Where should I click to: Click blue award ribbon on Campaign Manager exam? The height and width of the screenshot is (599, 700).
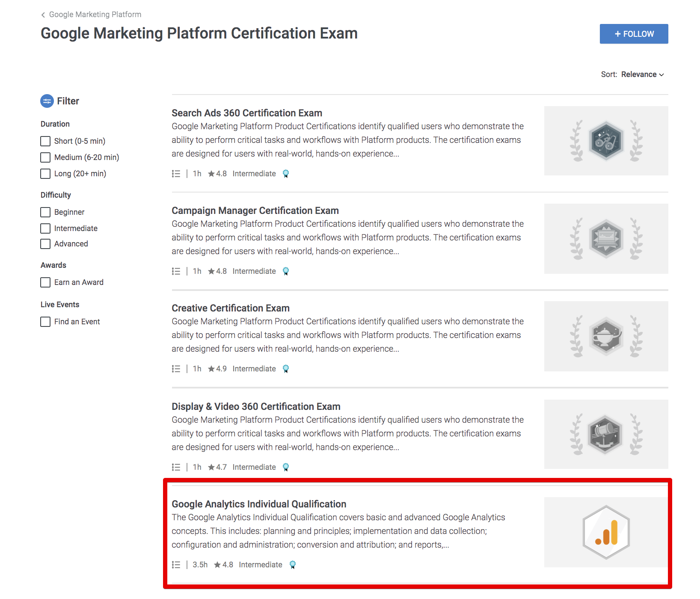285,271
